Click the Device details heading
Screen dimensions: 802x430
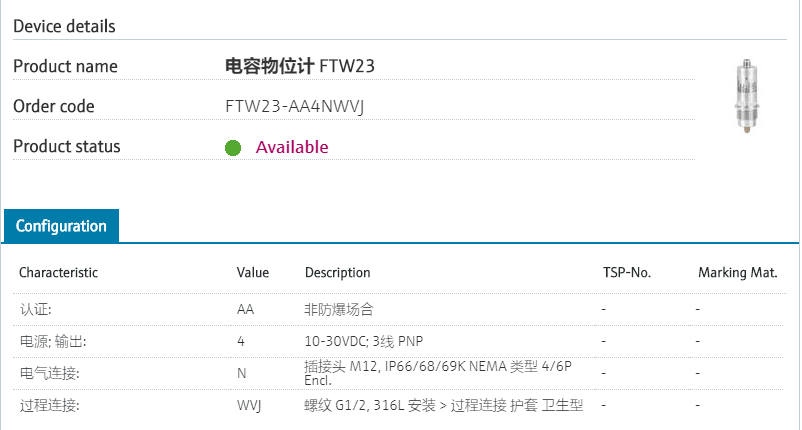point(64,26)
